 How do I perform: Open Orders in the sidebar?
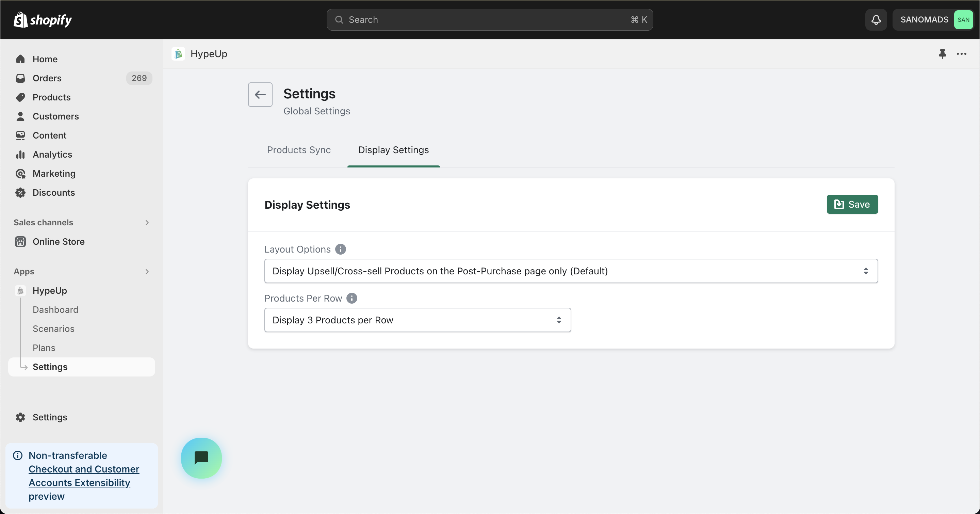(47, 78)
